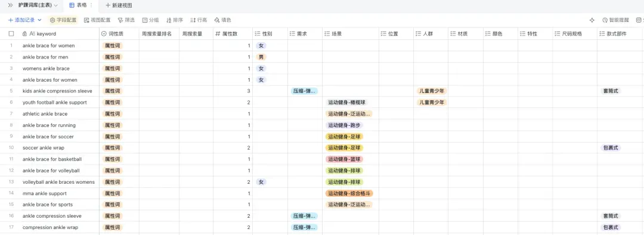Open 智能提醒 smart reminders
Screen dimensions: 644x235
click(x=615, y=20)
